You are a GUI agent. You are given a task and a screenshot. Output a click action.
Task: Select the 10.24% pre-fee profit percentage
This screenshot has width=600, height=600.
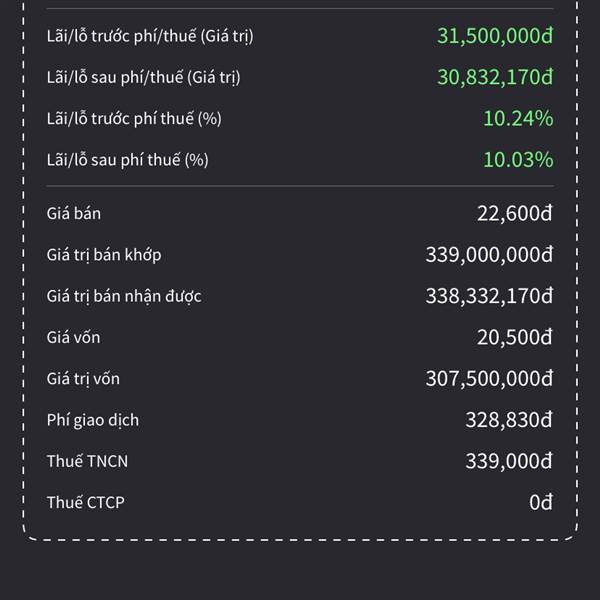(x=518, y=118)
